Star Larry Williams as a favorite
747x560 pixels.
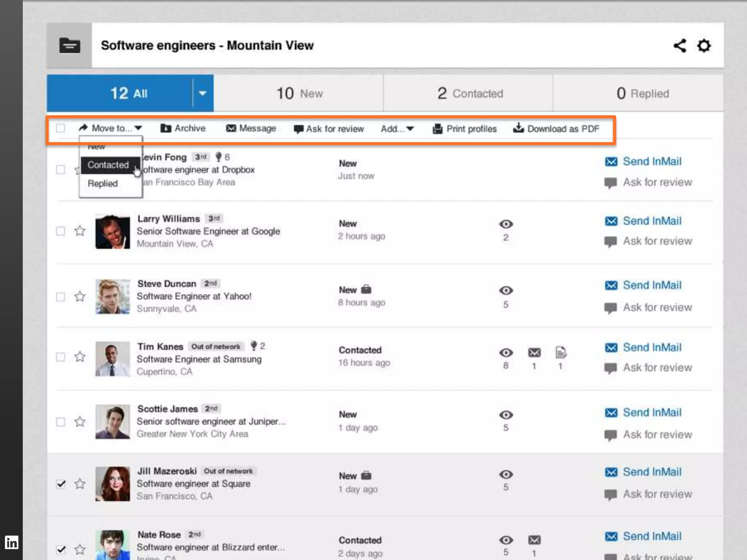80,231
